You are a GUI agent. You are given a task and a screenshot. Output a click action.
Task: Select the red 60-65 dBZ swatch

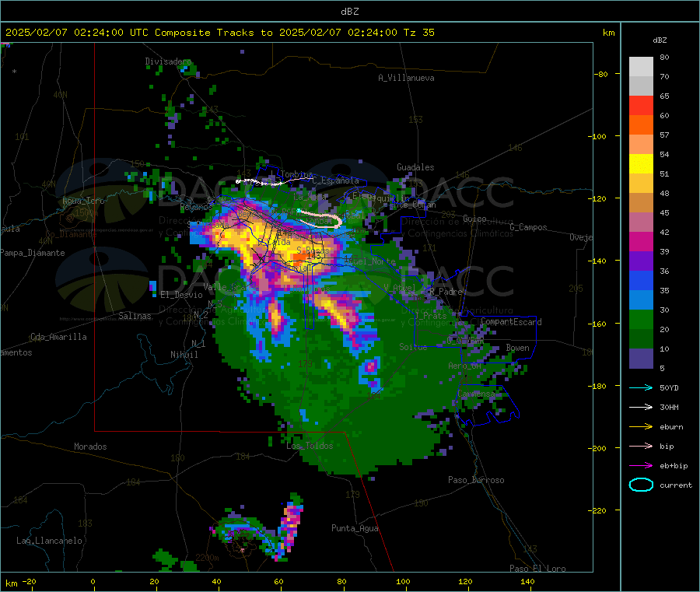[x=641, y=105]
